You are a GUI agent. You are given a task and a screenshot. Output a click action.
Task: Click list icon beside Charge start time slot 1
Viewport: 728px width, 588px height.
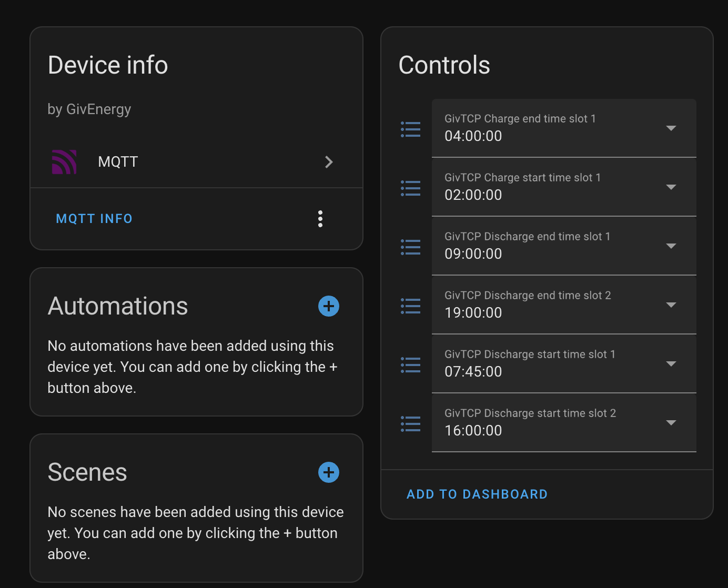tap(410, 188)
